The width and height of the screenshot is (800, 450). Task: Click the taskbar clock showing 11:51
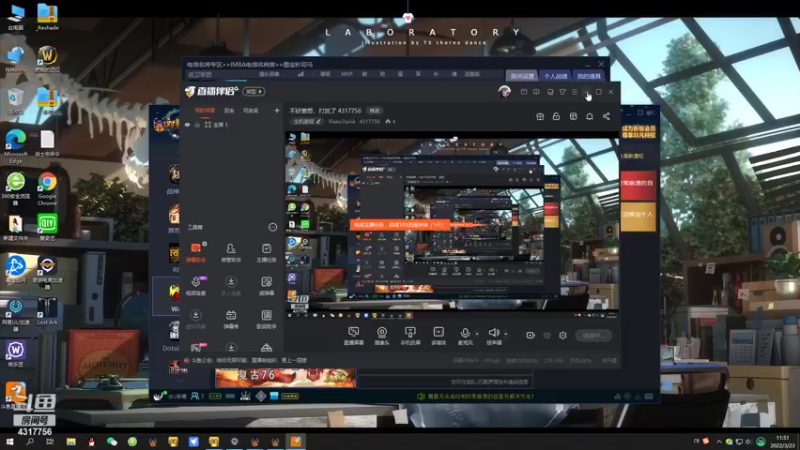coord(783,441)
